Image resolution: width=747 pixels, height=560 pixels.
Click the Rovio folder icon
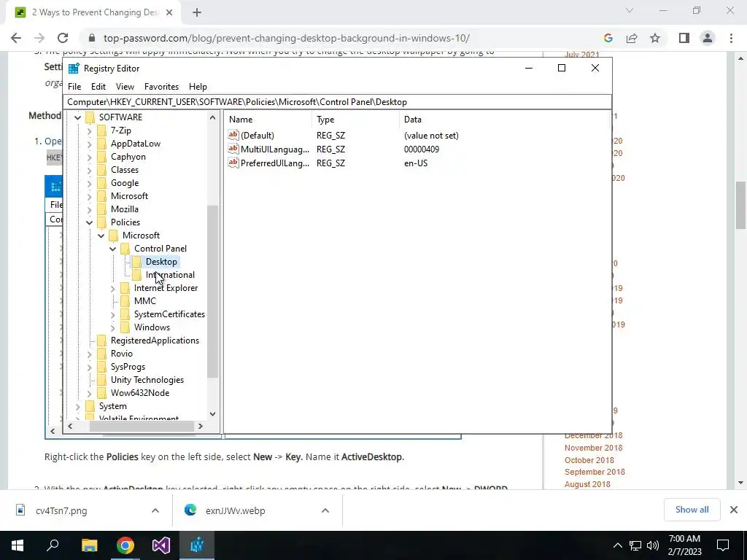(101, 354)
